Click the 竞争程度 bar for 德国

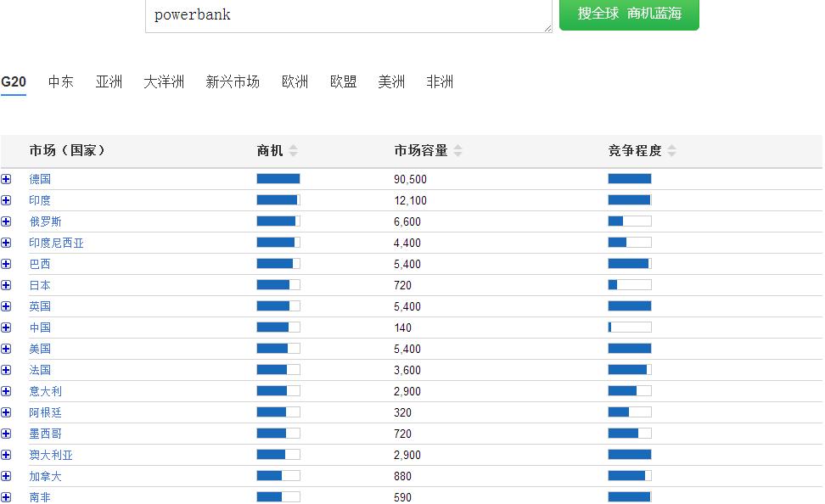point(628,178)
